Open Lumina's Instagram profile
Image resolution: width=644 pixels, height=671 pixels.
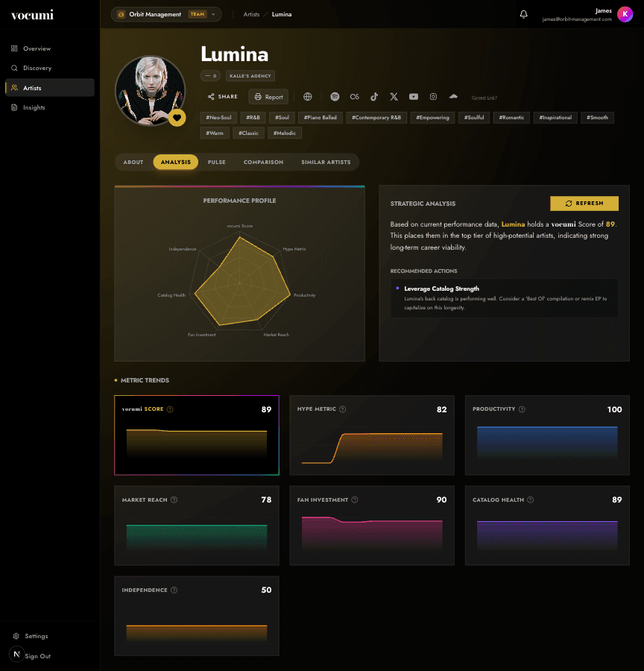433,97
